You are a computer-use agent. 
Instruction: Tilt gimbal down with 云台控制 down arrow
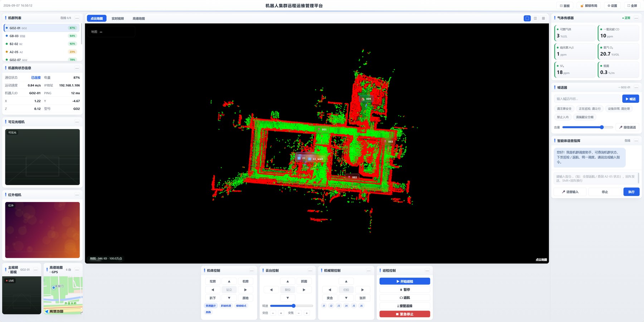pyautogui.click(x=288, y=298)
